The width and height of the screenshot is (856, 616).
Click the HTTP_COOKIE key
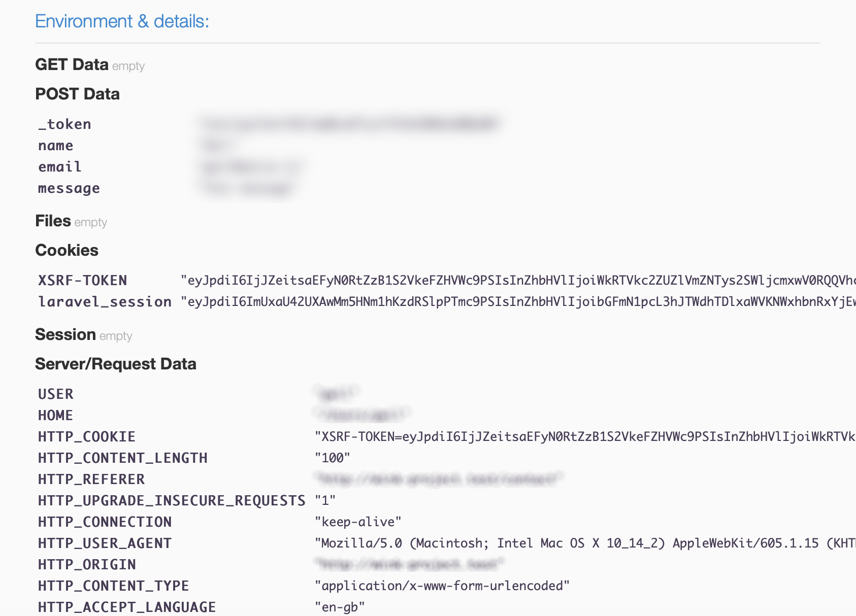(86, 437)
